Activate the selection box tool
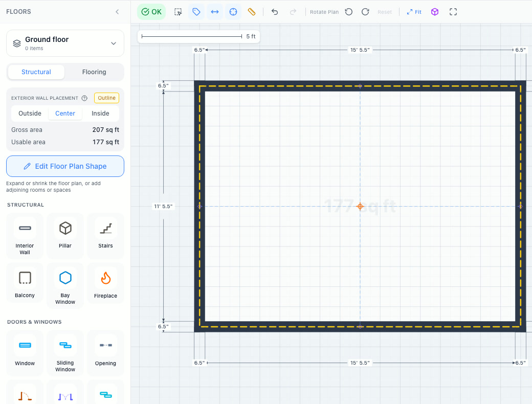This screenshot has width=532, height=404. [x=178, y=12]
